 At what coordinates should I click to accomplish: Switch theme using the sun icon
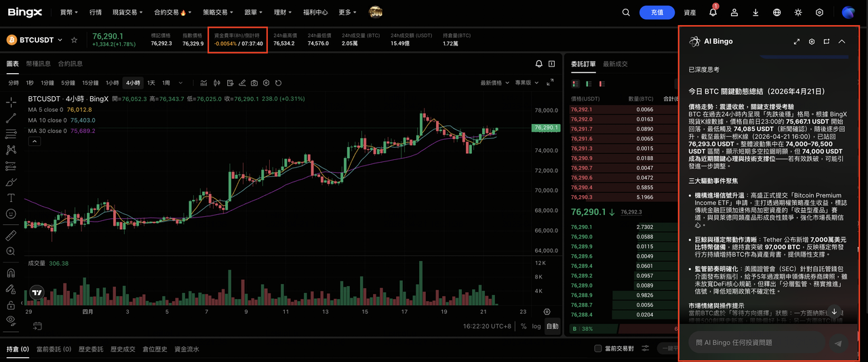coord(798,12)
